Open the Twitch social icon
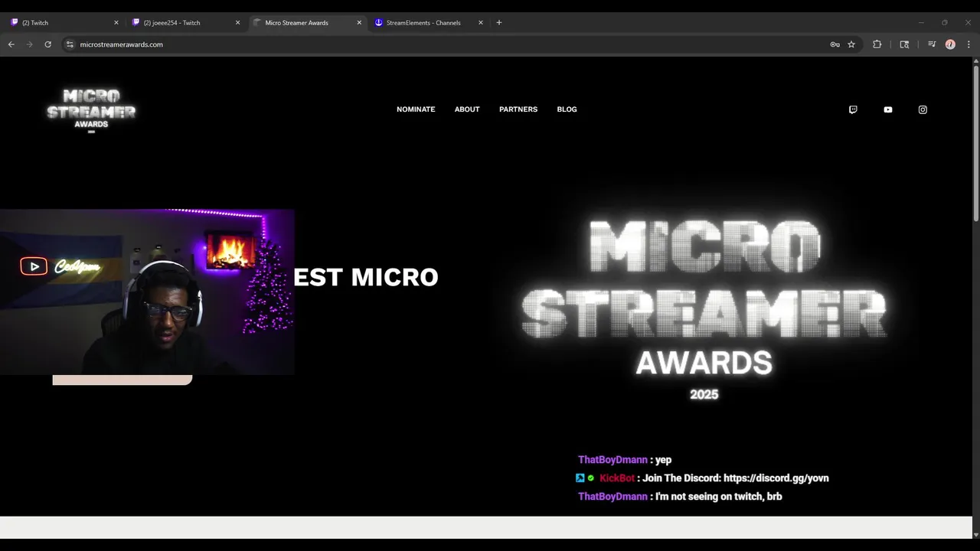Screen dimensions: 980x551 coord(853,109)
